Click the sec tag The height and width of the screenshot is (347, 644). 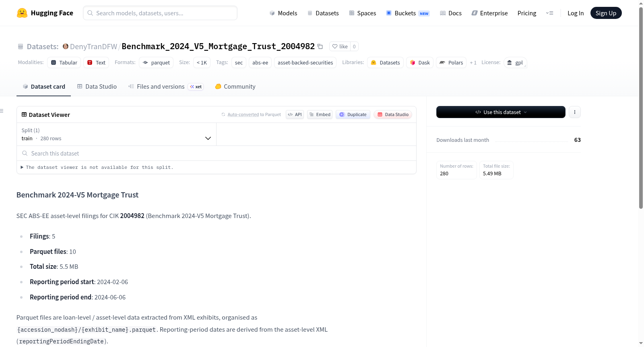(x=239, y=62)
